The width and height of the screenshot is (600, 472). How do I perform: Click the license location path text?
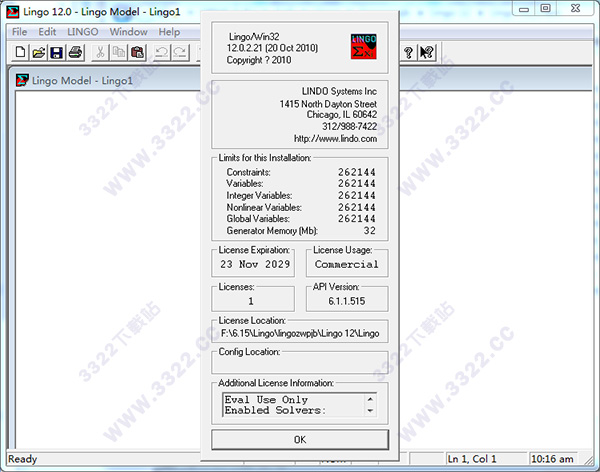coord(300,333)
